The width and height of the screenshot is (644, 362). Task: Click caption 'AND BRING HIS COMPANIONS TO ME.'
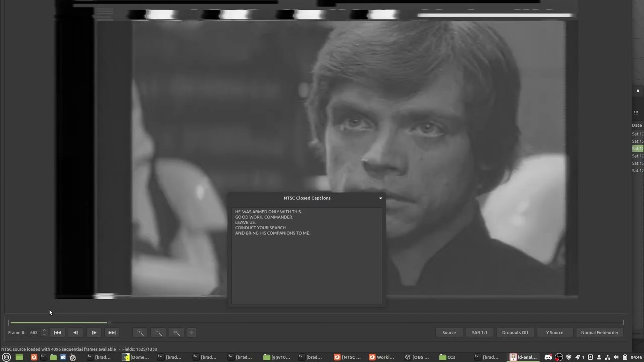273,233
